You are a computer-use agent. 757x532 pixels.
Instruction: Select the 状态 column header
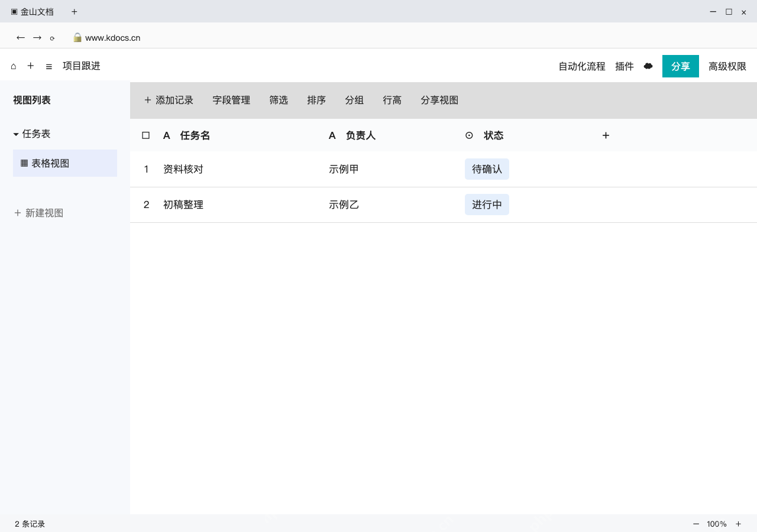point(493,135)
